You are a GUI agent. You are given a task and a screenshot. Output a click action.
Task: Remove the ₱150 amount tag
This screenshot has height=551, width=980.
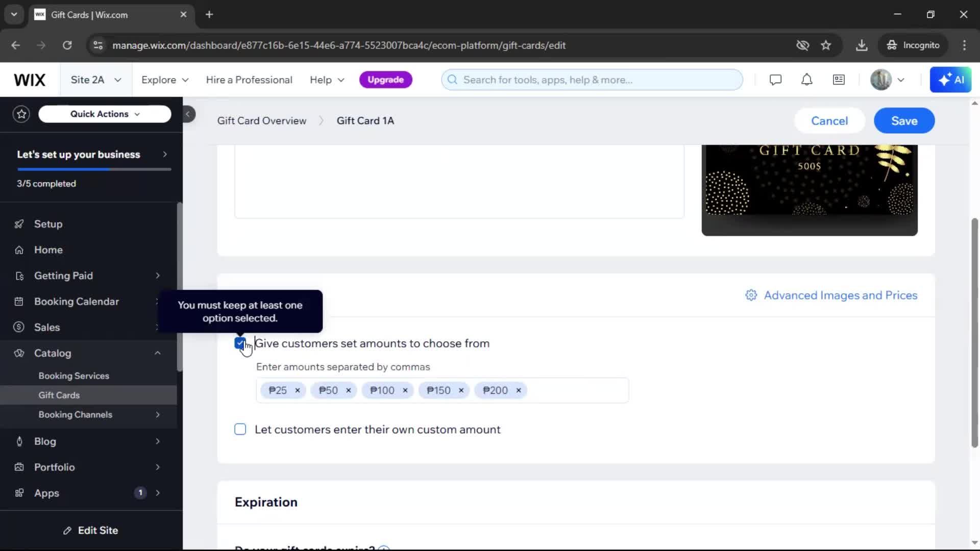coord(461,390)
